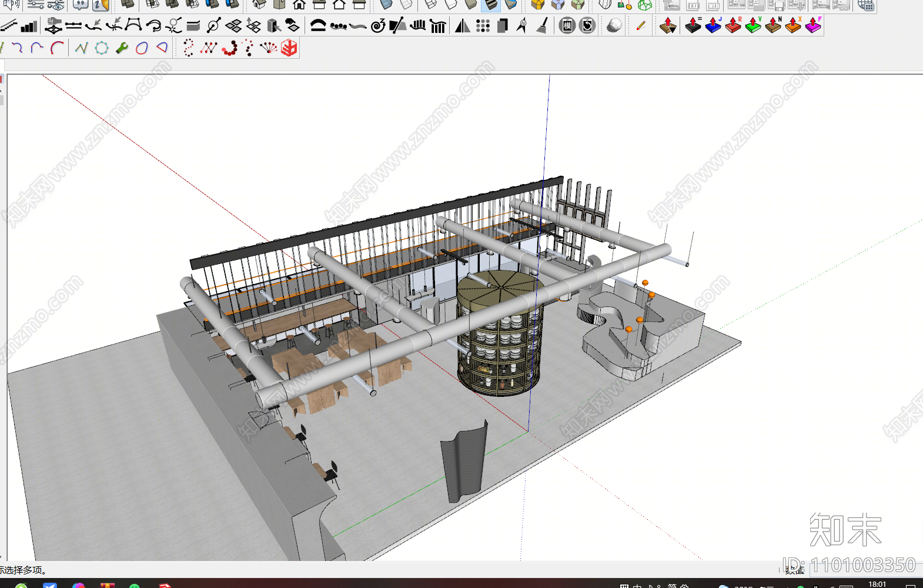Click the columns under curved beam icon
923x588 pixels.
click(438, 25)
